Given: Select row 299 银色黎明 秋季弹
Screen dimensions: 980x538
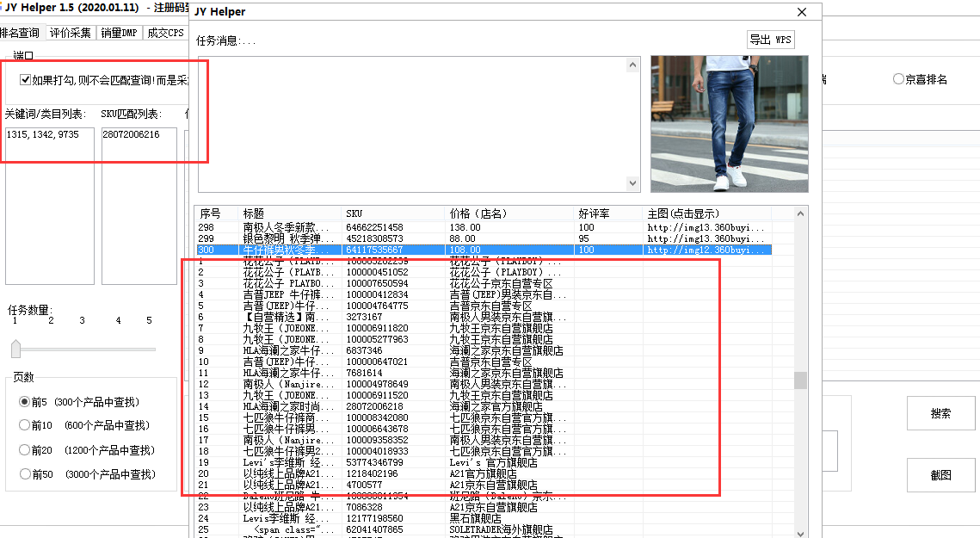Looking at the screenshot, I should coord(484,238).
